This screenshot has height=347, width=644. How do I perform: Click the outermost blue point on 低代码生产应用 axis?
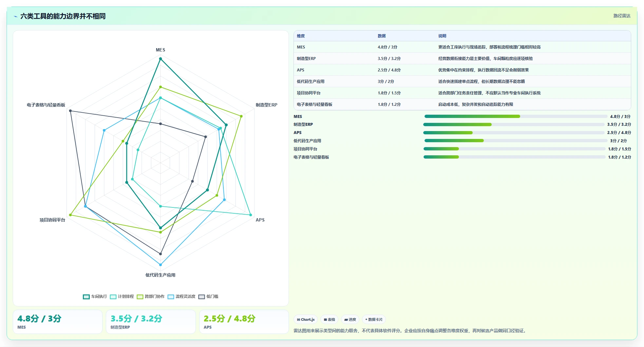point(161,265)
